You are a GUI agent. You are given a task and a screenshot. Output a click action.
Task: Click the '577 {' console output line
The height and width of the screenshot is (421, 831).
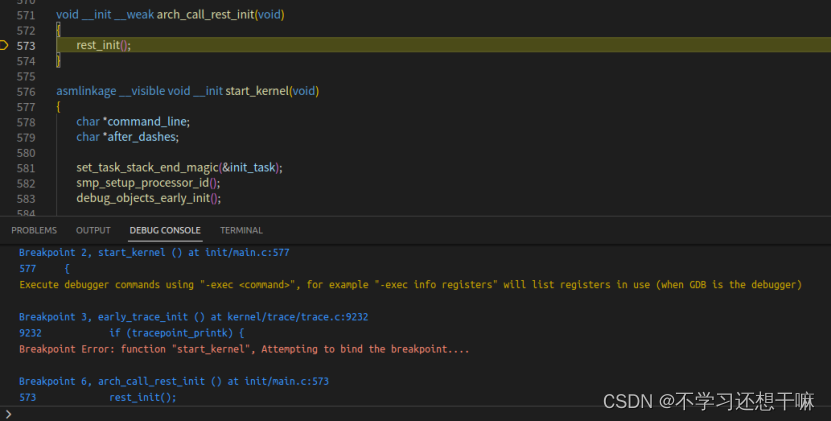(45, 269)
